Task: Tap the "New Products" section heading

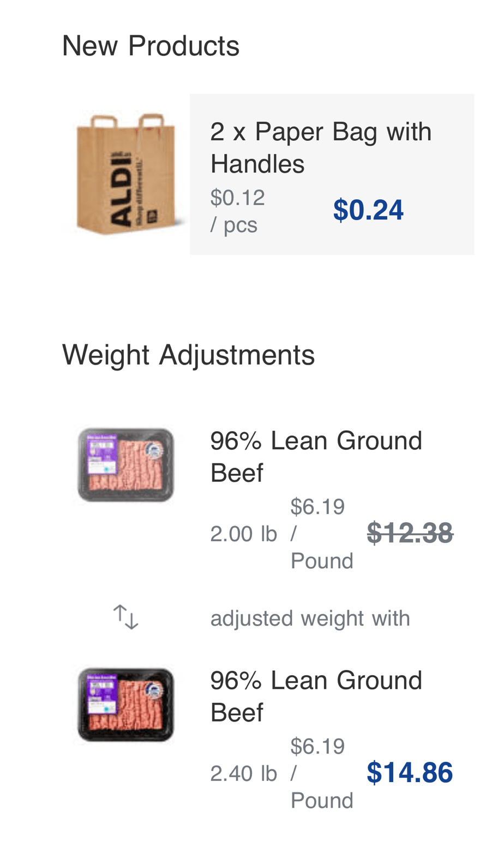Action: pos(151,45)
